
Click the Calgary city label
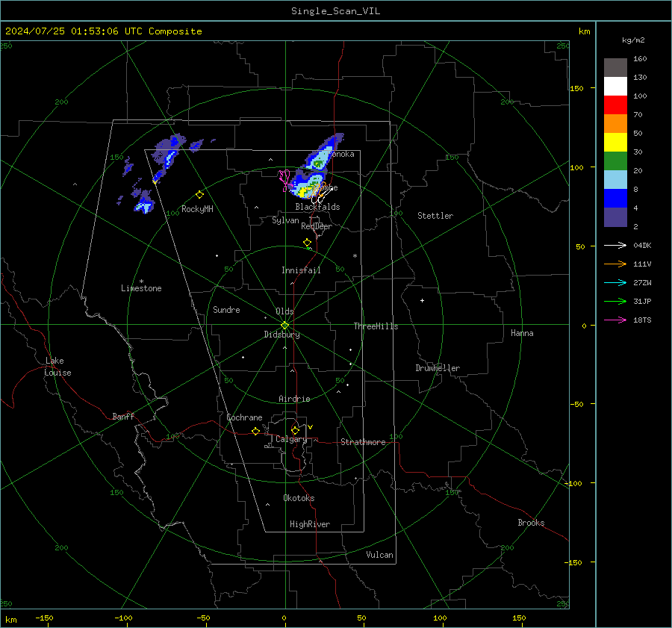click(291, 439)
